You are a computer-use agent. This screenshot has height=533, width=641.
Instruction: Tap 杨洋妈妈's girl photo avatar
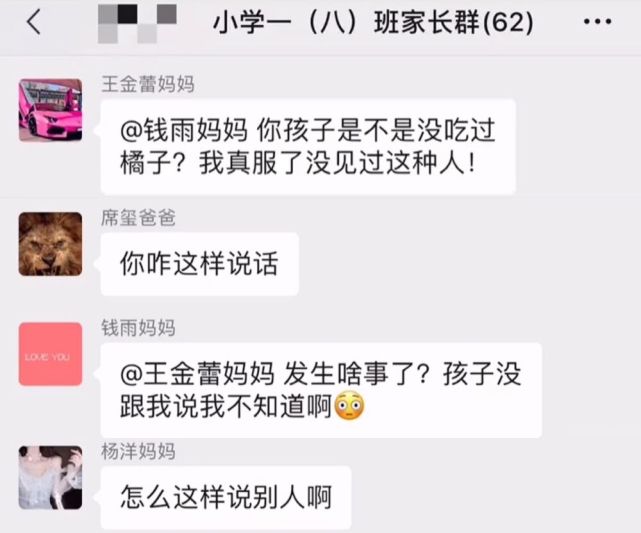coord(50,478)
